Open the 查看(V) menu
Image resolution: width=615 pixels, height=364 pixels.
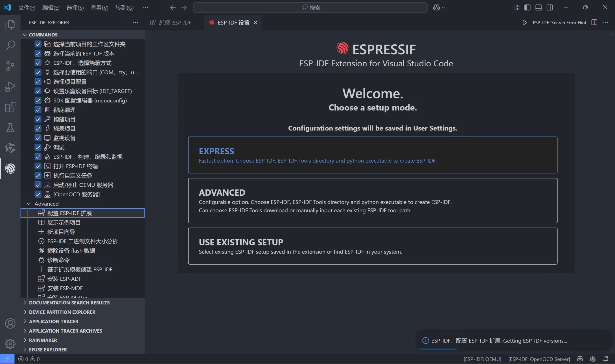point(99,8)
